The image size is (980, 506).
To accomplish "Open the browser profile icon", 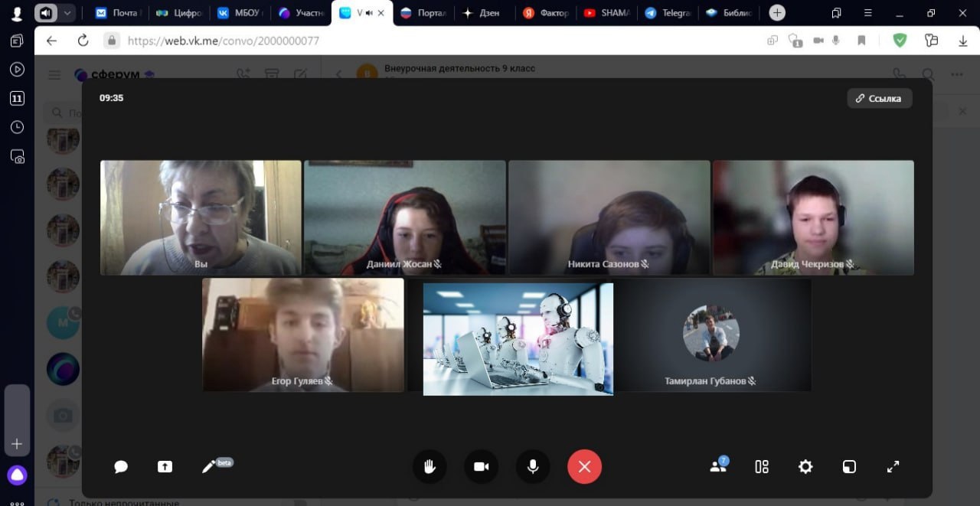I will (x=17, y=13).
